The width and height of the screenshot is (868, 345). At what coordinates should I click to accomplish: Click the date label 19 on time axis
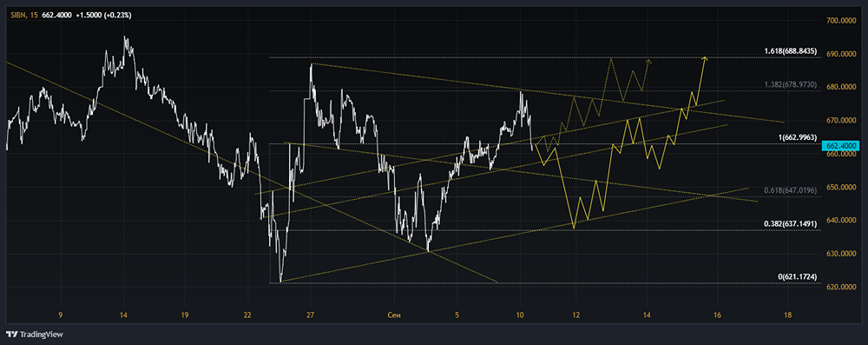tap(184, 315)
